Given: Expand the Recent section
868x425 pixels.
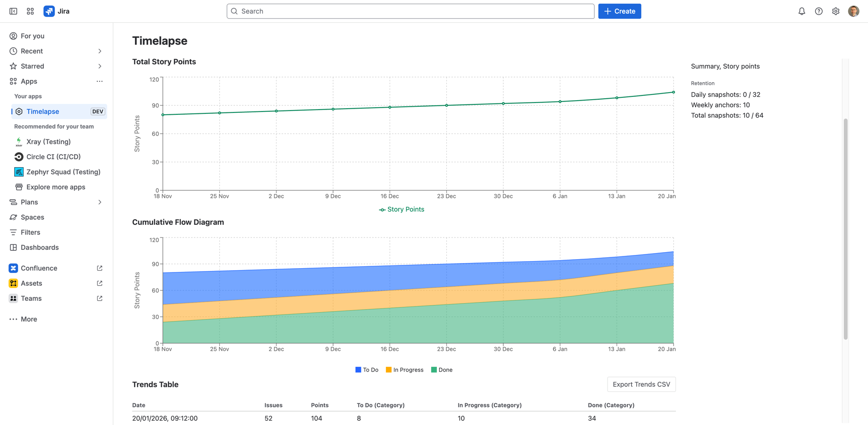Looking at the screenshot, I should pos(100,51).
